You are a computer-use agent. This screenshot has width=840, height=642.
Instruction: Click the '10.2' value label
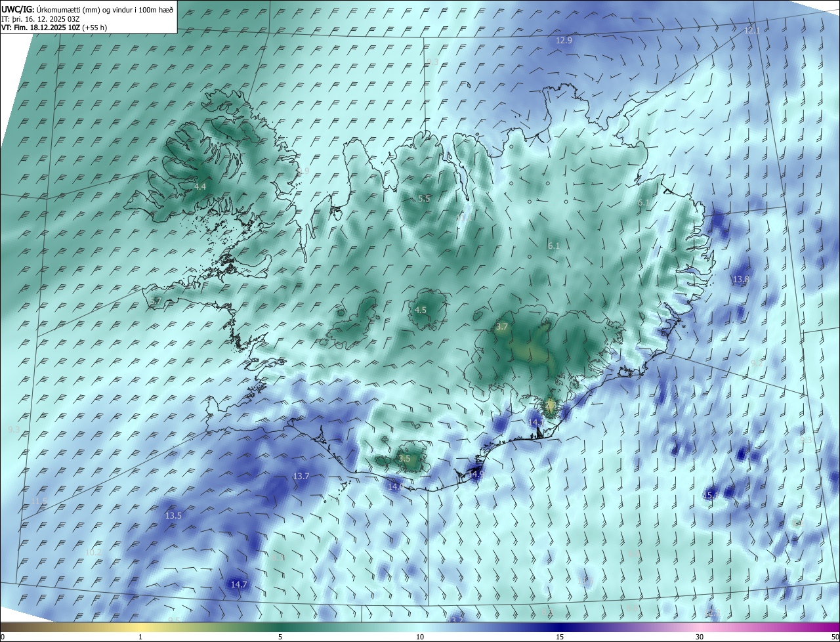click(94, 553)
